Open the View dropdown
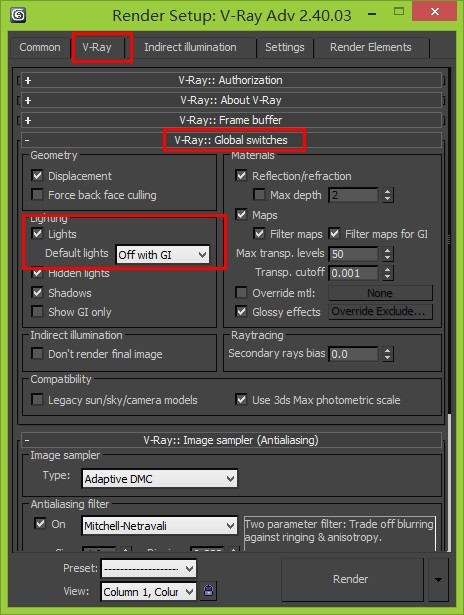Viewport: 464px width, 615px height. 149,591
